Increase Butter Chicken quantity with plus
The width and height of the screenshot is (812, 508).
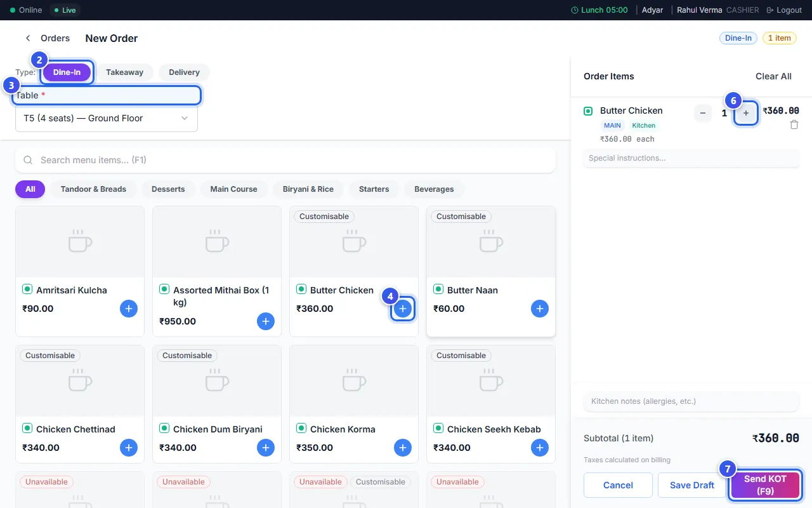pyautogui.click(x=746, y=114)
